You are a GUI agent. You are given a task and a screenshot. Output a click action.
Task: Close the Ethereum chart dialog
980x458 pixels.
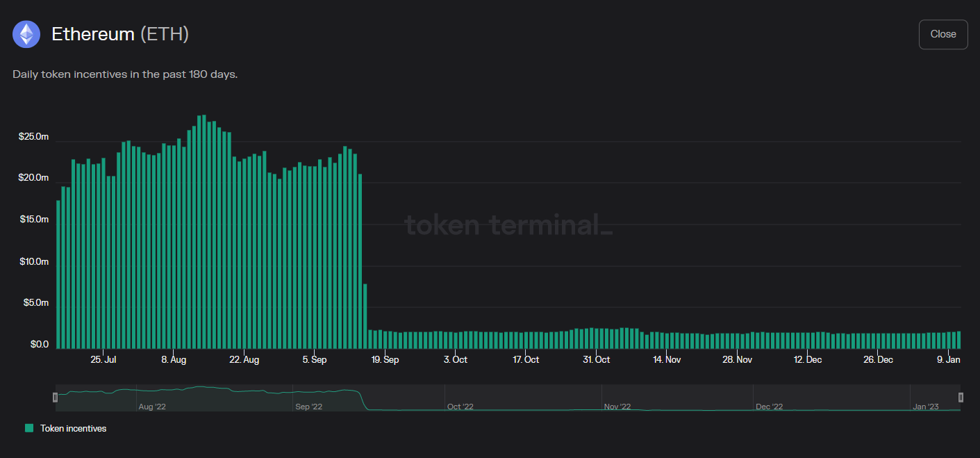point(943,34)
